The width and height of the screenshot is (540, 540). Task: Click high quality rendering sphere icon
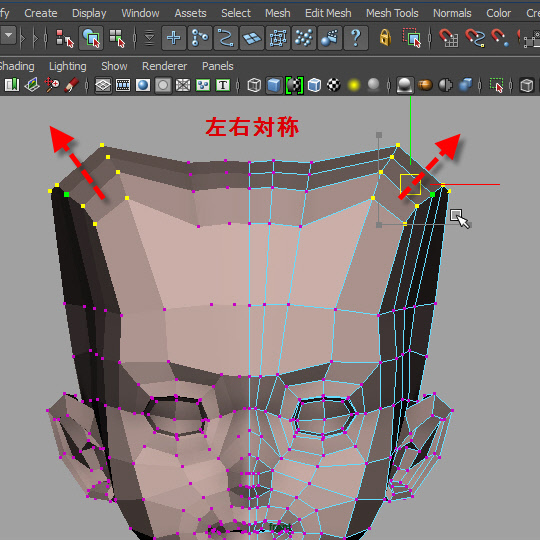point(405,85)
